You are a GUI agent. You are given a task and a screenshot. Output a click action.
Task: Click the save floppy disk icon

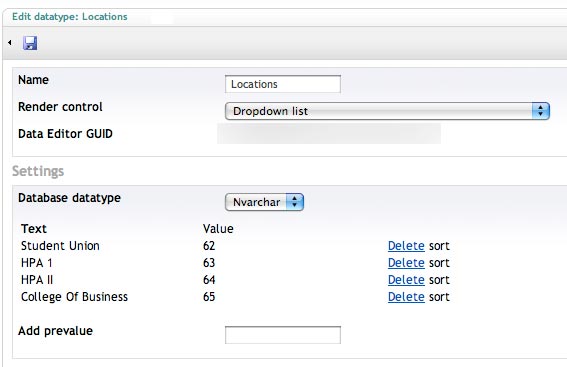coord(30,43)
